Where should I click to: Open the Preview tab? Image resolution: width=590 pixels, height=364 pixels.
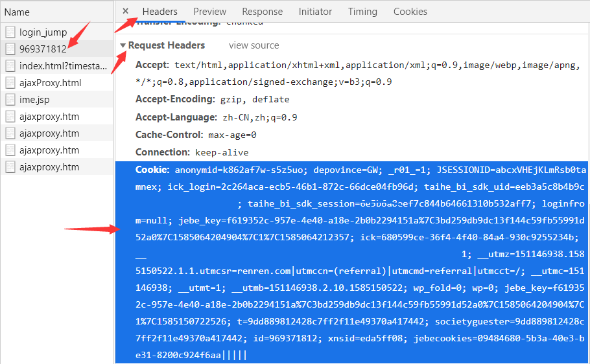[209, 12]
